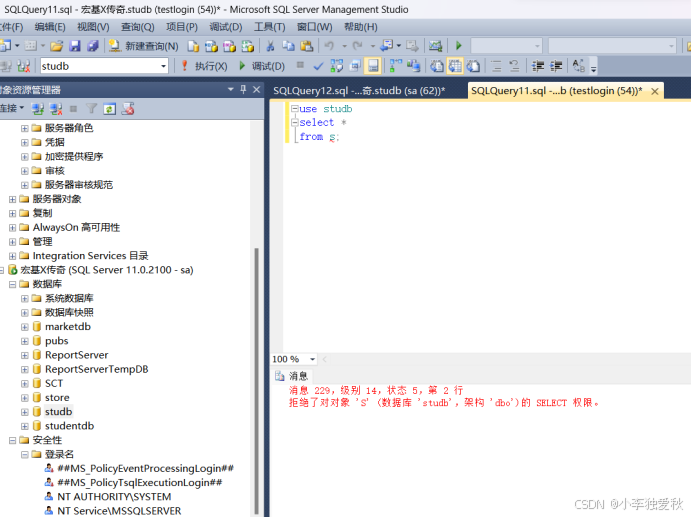
Task: Click the Comment Out Selected Lines icon
Action: pos(496,66)
